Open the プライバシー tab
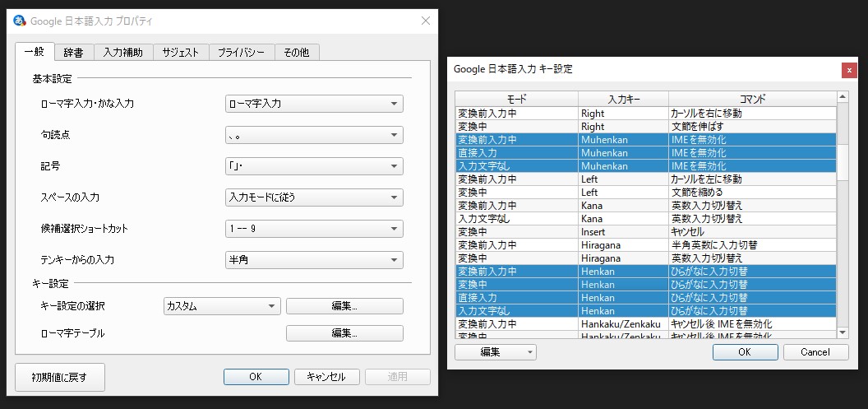This screenshot has height=409, width=868. [241, 52]
